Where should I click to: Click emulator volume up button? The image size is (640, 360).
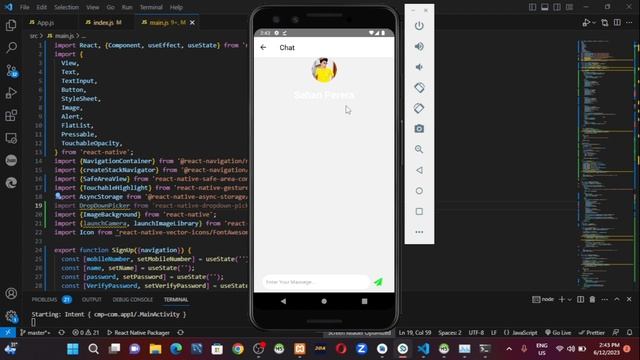(x=419, y=46)
